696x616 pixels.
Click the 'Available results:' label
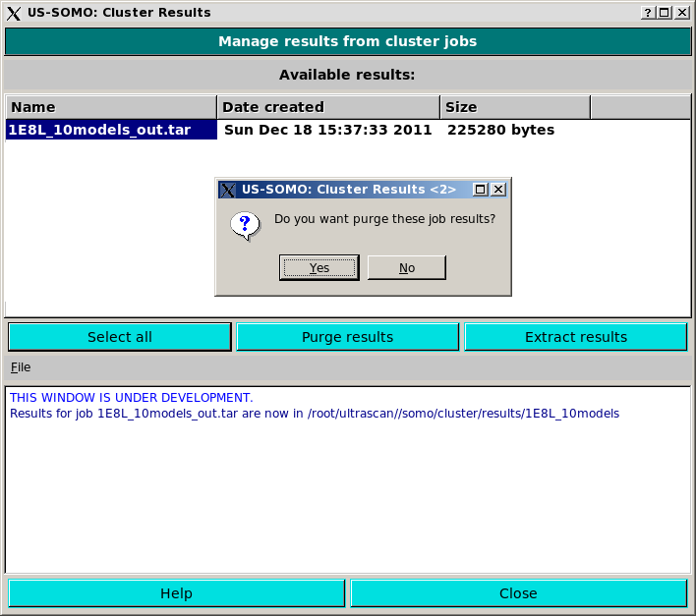point(347,75)
